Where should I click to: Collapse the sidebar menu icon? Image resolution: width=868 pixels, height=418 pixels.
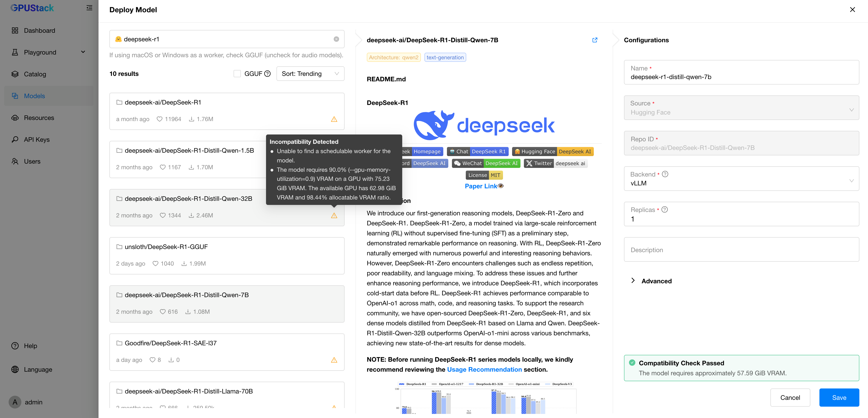coord(89,8)
